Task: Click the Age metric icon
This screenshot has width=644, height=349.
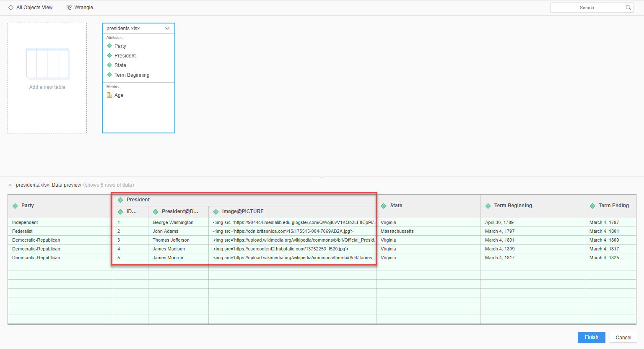Action: point(109,95)
